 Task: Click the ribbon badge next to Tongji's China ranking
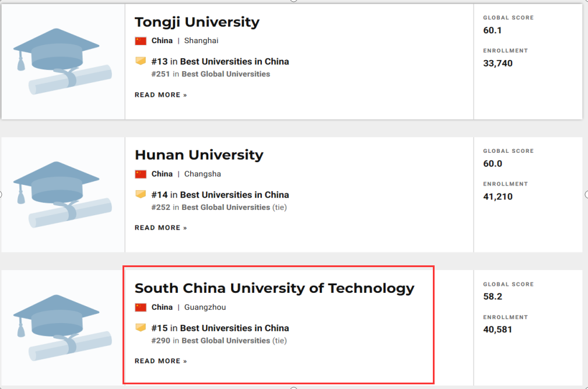(141, 61)
